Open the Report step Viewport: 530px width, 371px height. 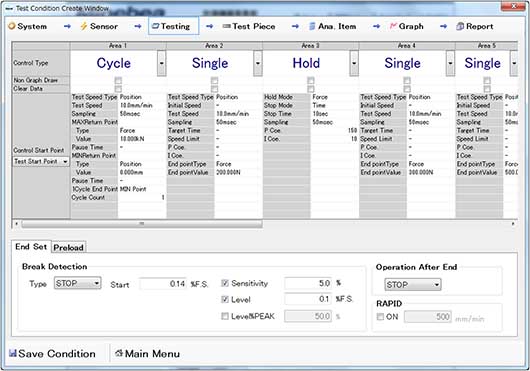[475, 26]
